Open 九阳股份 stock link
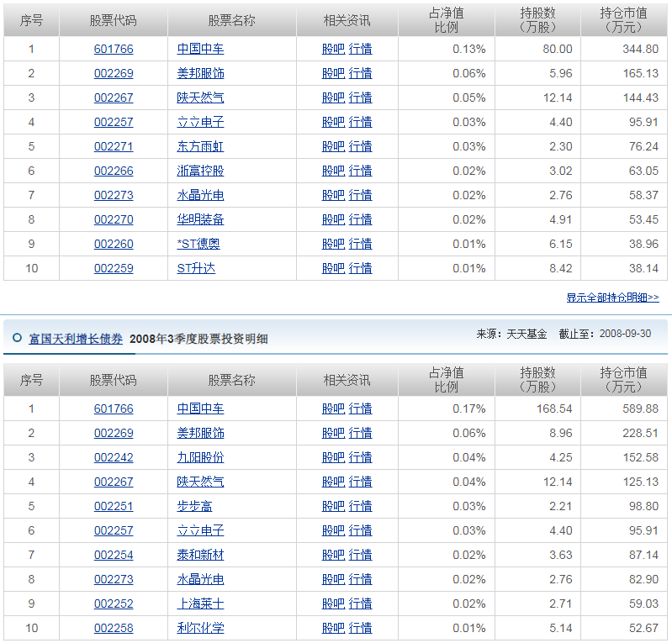 click(x=200, y=457)
